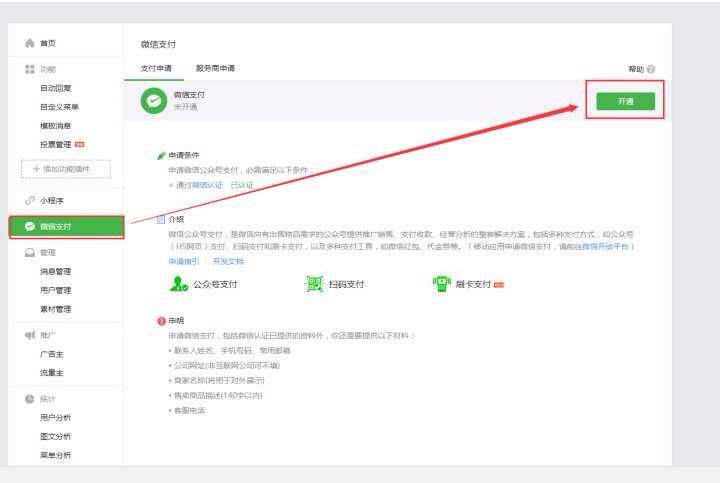This screenshot has height=483, width=720.
Task: Open 广告主 in the sidebar
Action: (x=52, y=354)
